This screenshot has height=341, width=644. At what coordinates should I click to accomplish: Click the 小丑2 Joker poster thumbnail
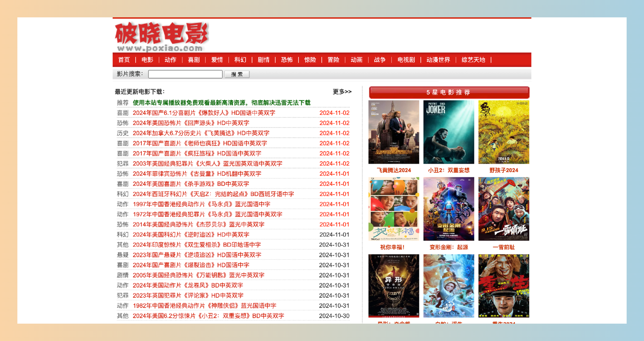coord(448,132)
